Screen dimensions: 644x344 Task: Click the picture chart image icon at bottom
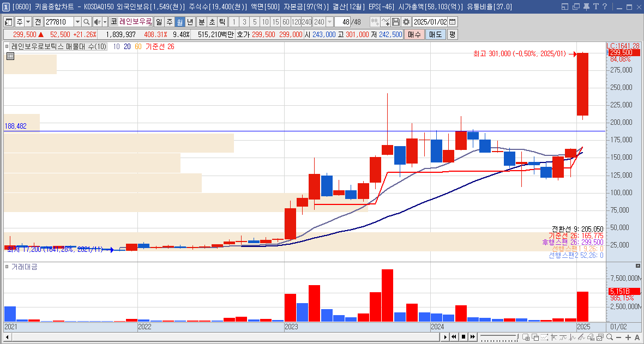[600, 337]
